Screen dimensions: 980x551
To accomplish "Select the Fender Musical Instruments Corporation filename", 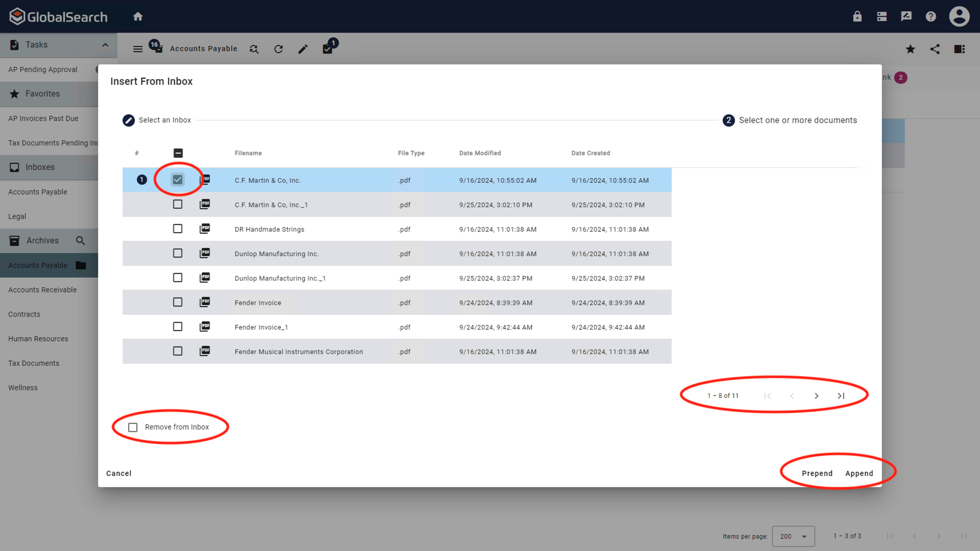I will [x=299, y=352].
